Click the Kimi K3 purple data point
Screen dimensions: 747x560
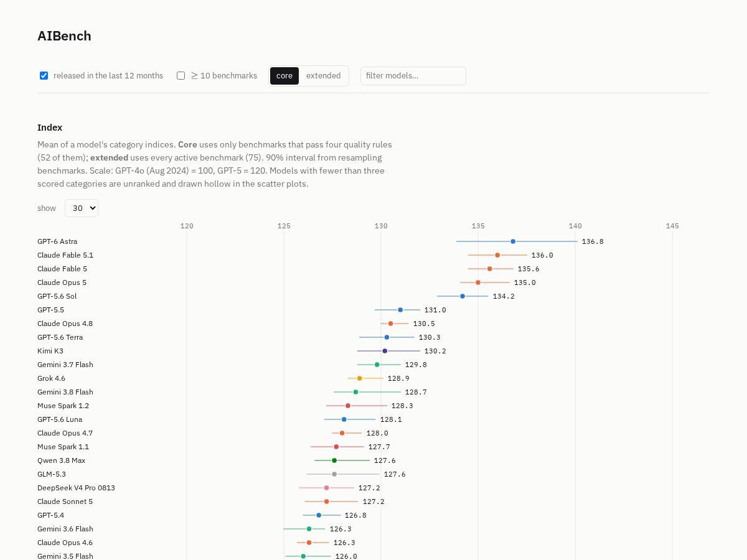[x=385, y=351]
